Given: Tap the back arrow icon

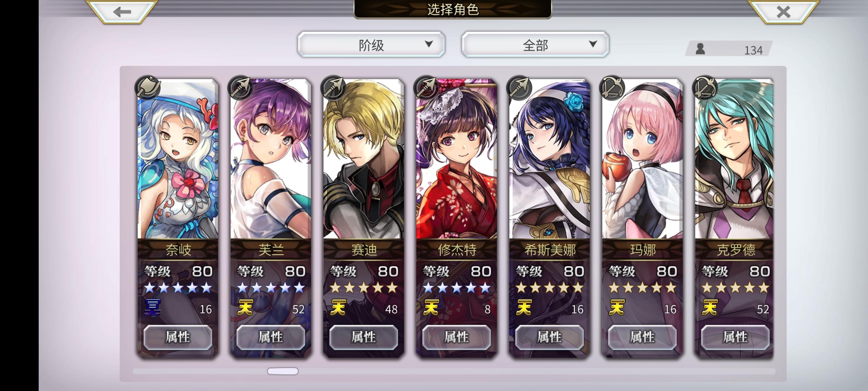Looking at the screenshot, I should pos(122,12).
